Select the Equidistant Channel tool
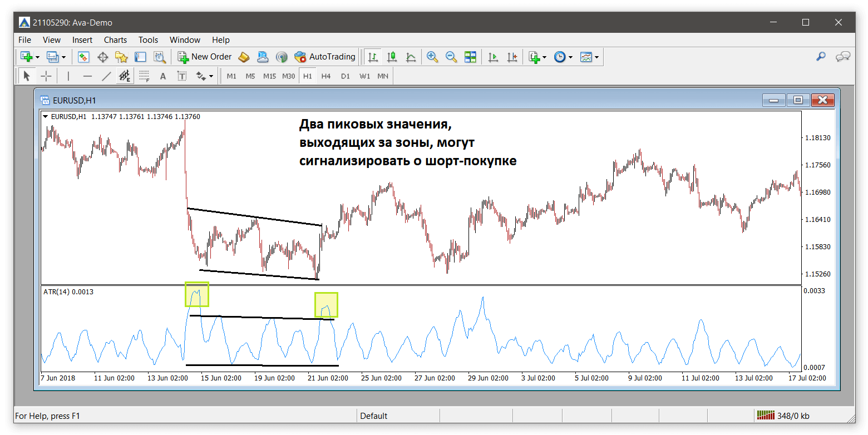 tap(125, 76)
